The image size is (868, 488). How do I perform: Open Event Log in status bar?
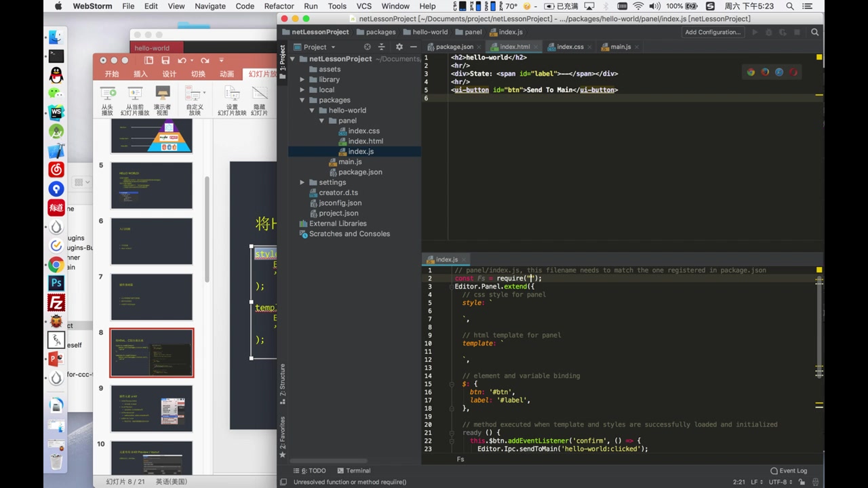click(x=789, y=470)
